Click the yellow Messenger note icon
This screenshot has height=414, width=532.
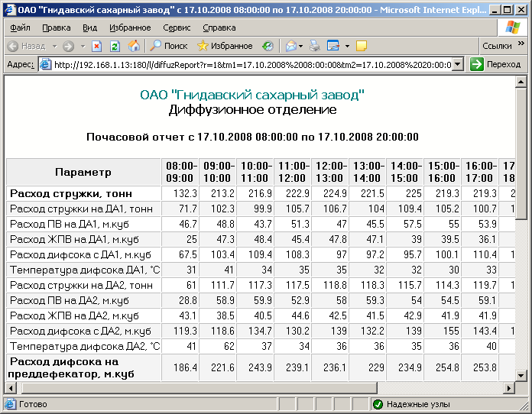click(362, 46)
